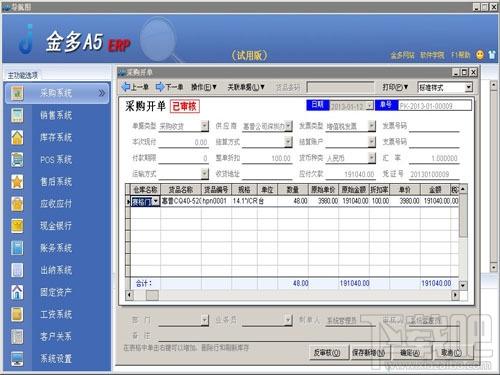This screenshot has width=500, height=375.
Task: Click the 原始单价 column header
Action: [x=323, y=190]
